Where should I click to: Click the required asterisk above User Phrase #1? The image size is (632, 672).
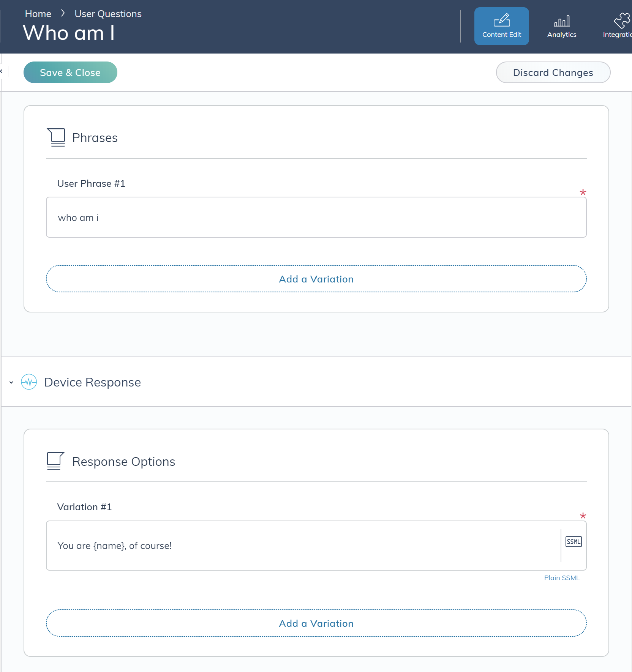[583, 192]
